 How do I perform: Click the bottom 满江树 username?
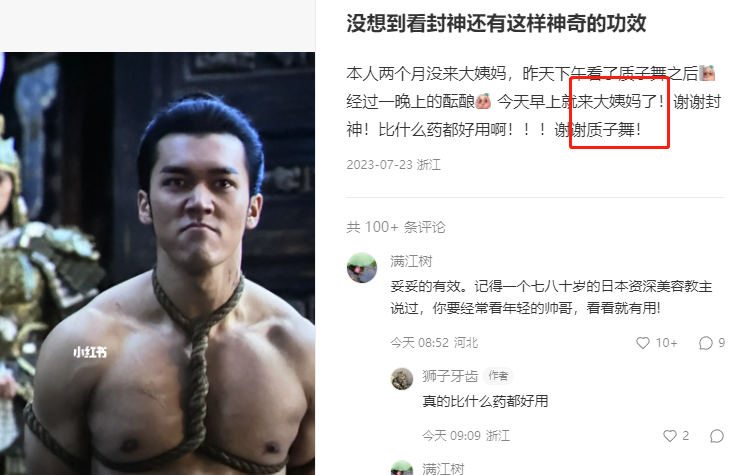pyautogui.click(x=443, y=469)
